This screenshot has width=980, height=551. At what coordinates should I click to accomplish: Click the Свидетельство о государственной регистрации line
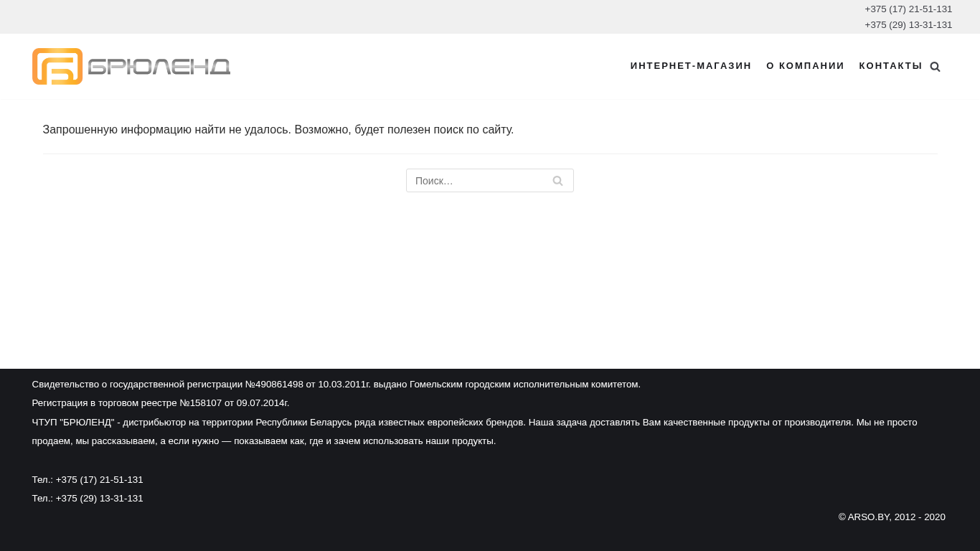point(336,385)
